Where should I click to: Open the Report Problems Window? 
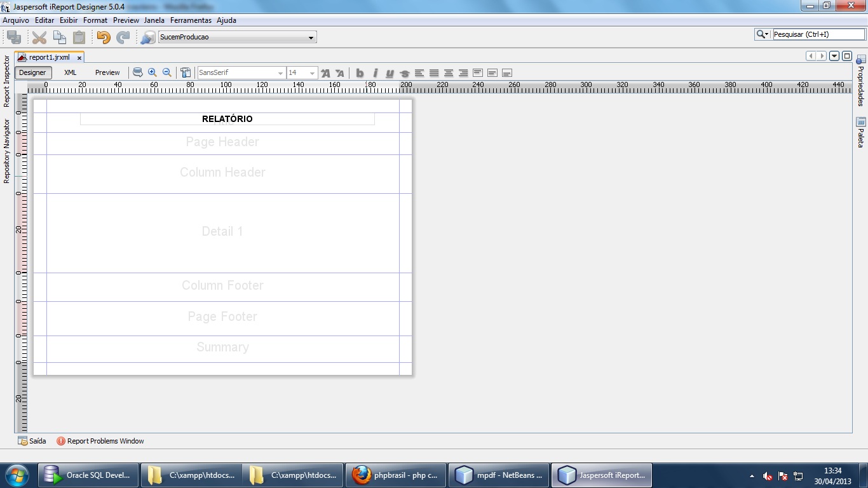point(100,441)
